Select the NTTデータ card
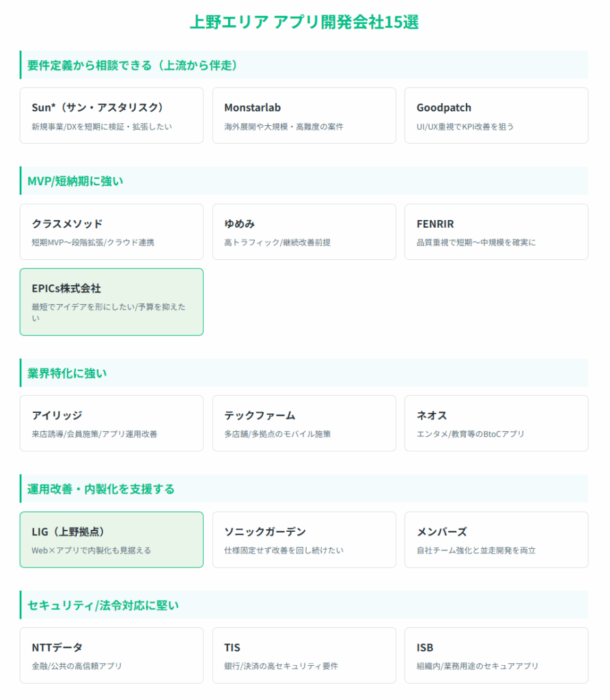The height and width of the screenshot is (700, 610). click(111, 656)
